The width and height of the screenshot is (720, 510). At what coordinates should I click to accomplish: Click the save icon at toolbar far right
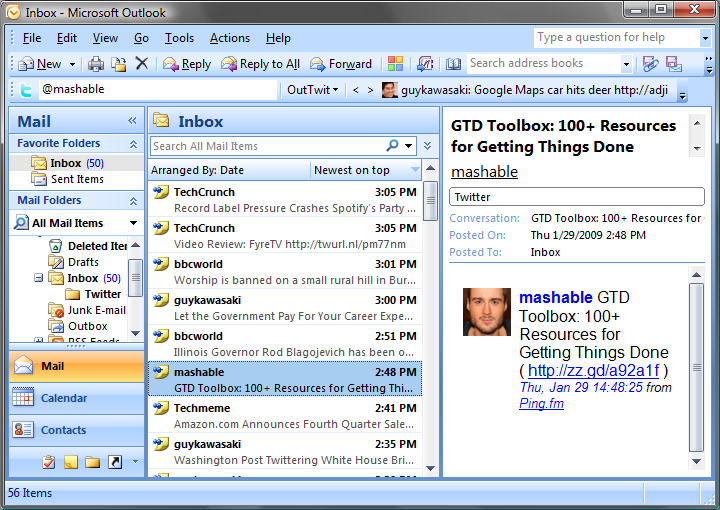(x=674, y=64)
